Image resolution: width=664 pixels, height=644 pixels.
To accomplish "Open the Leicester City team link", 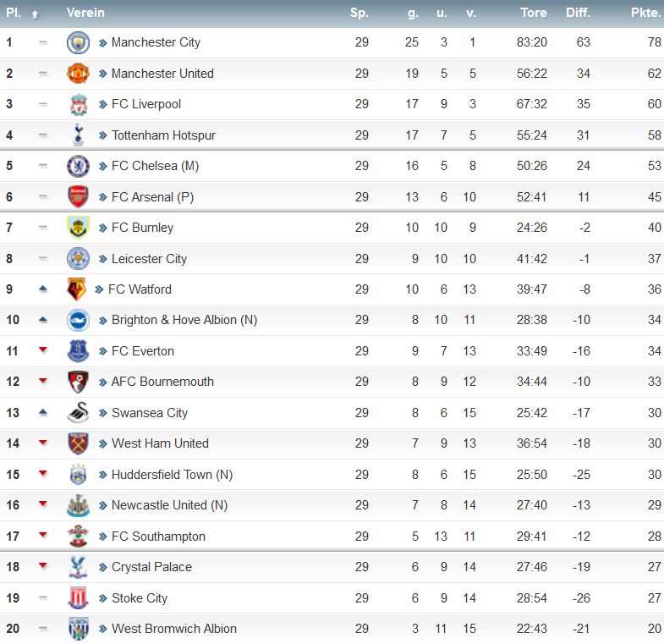I will [149, 258].
